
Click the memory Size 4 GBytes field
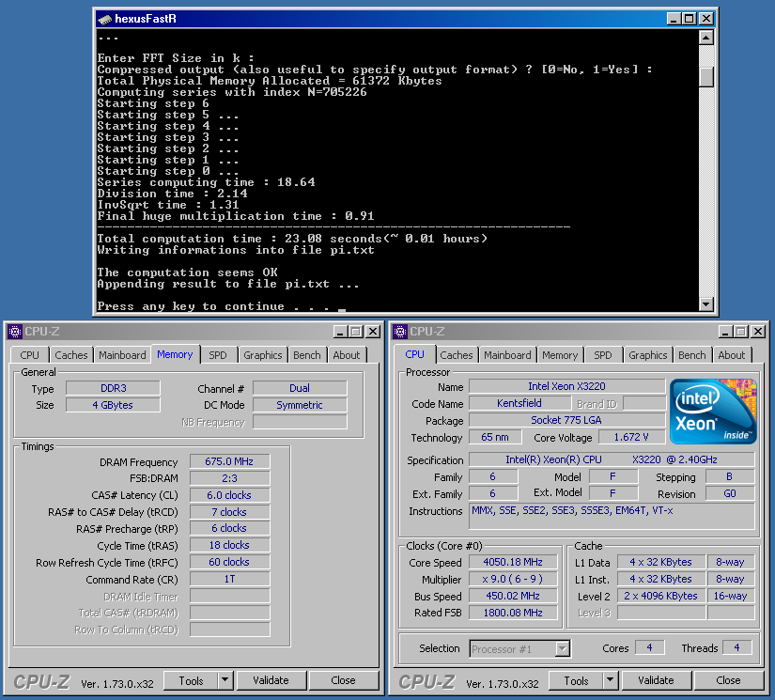[x=113, y=405]
